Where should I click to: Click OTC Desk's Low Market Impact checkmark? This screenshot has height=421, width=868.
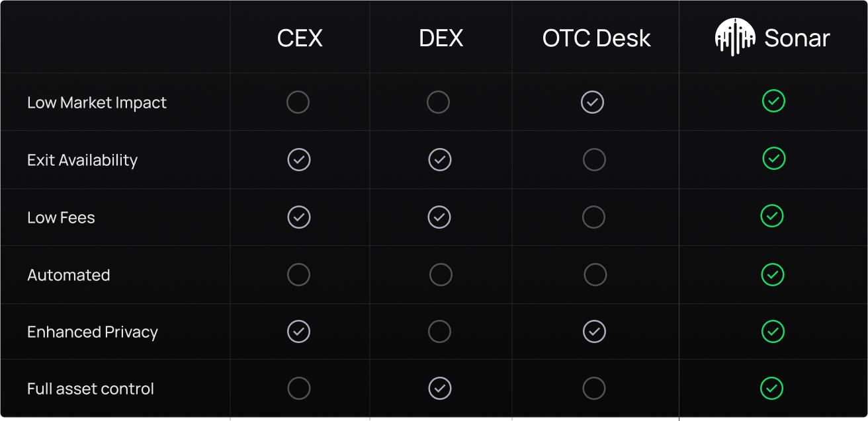coord(592,102)
